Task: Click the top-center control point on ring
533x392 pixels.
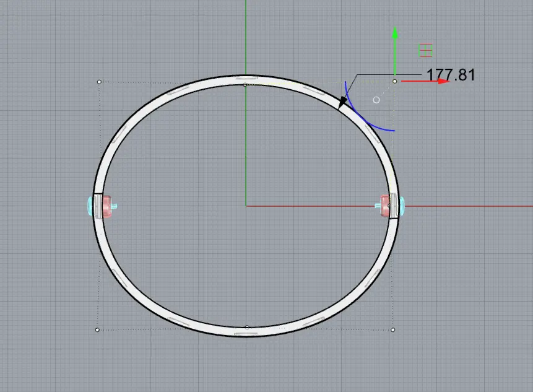Action: tap(246, 84)
